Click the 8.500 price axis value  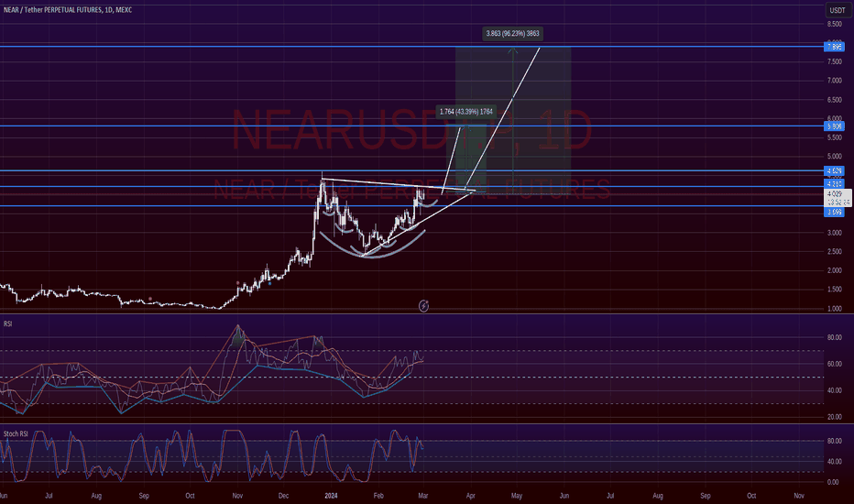click(835, 25)
